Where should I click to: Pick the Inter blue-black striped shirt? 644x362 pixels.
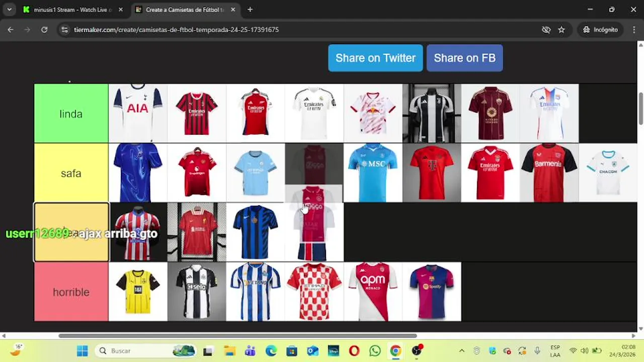click(x=256, y=232)
